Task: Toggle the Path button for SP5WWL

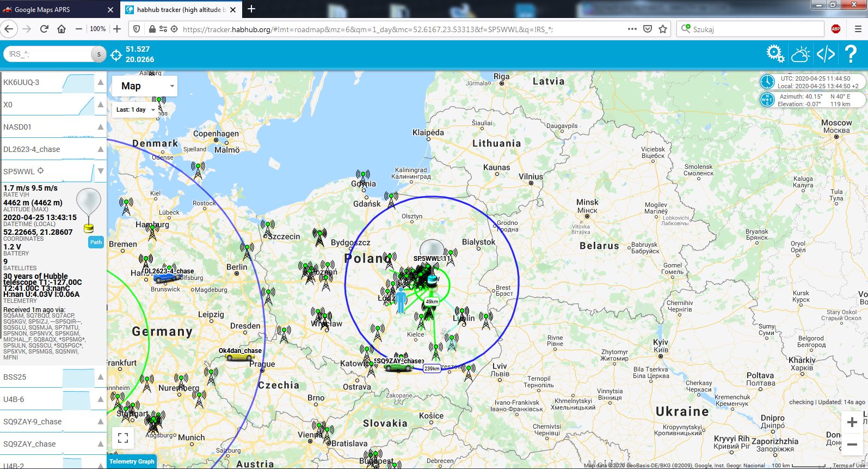Action: coord(96,242)
